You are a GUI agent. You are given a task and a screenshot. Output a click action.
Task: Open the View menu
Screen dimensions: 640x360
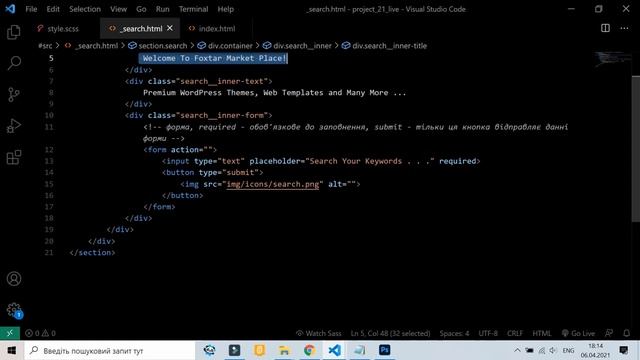click(118, 9)
